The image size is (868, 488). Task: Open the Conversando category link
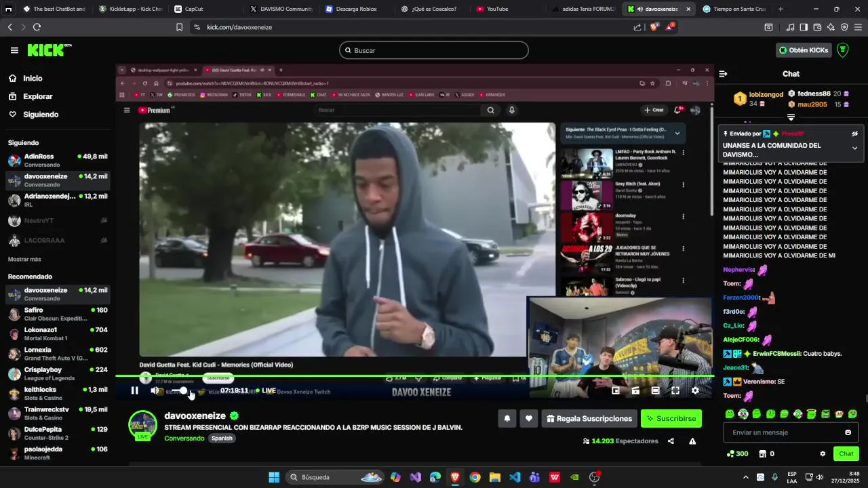click(x=184, y=439)
